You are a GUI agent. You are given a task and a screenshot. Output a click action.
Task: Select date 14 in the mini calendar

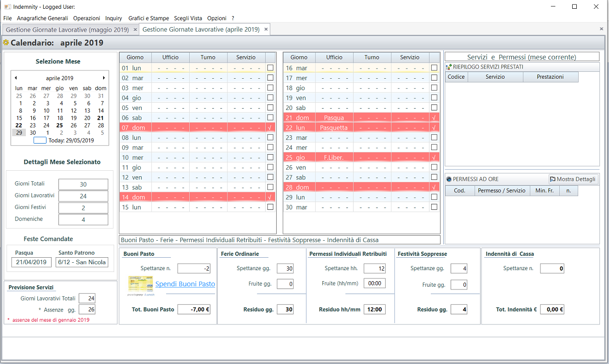[100, 110]
